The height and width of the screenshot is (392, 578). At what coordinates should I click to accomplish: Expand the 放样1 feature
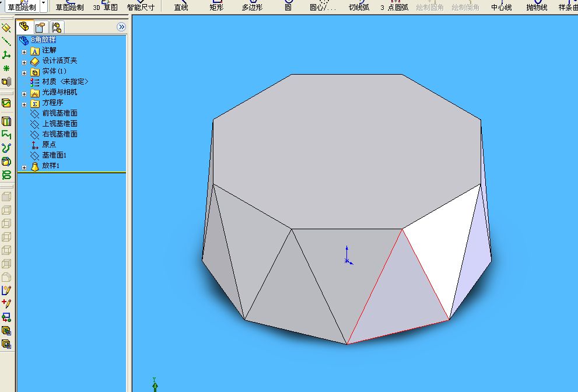coord(24,167)
